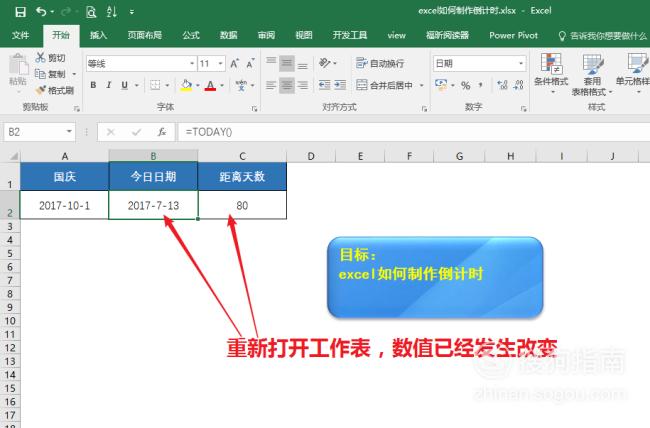Click the Tell Me search box
650x428 pixels.
pos(604,36)
